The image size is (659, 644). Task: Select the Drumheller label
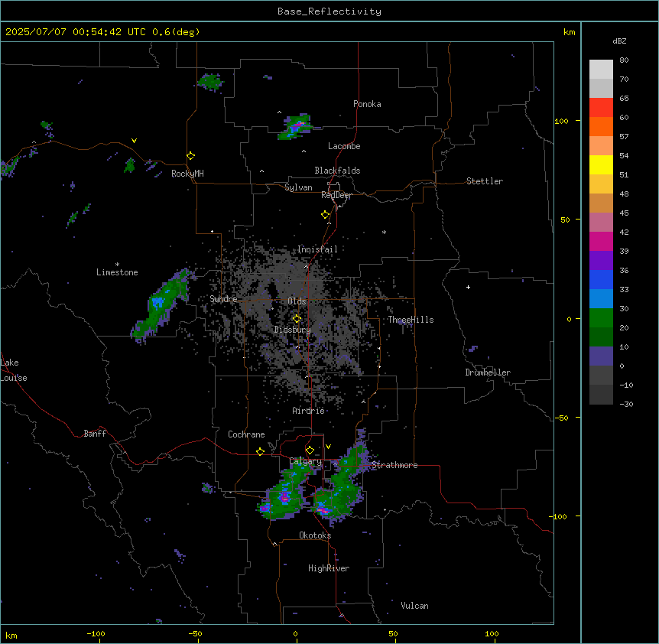pyautogui.click(x=488, y=372)
